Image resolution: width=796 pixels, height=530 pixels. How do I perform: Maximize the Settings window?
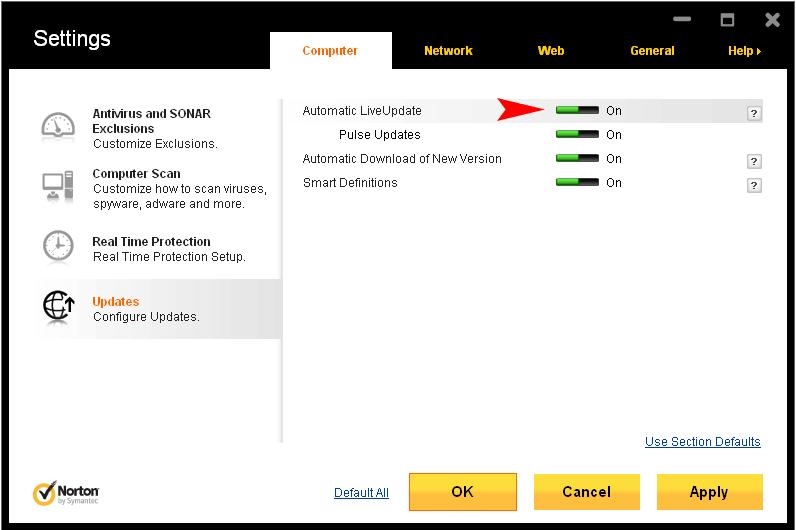pyautogui.click(x=727, y=20)
